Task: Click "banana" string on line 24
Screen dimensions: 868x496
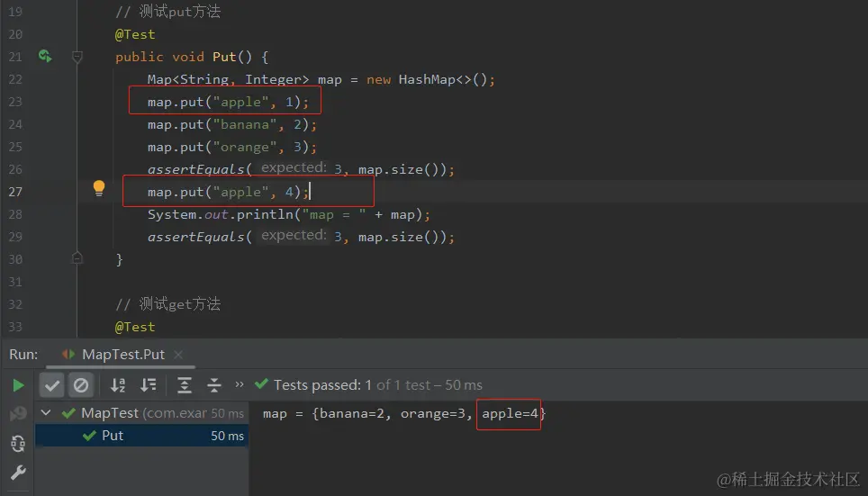Action: point(245,124)
